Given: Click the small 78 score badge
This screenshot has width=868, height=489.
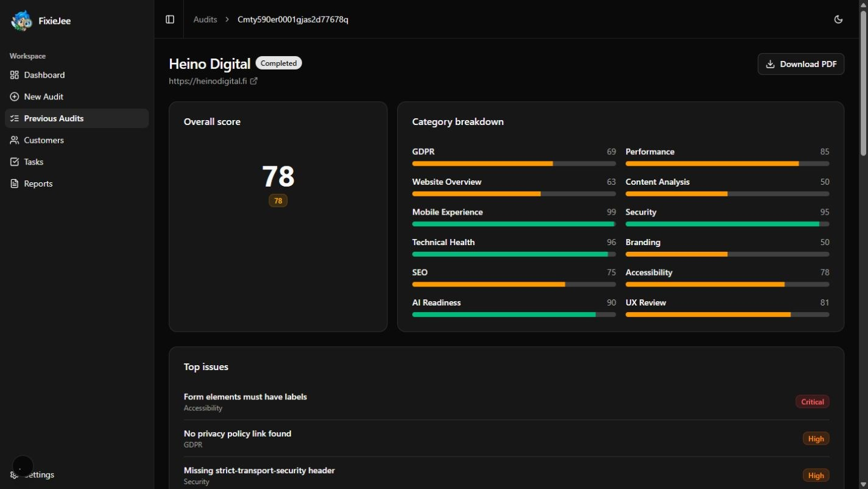Looking at the screenshot, I should [x=278, y=201].
